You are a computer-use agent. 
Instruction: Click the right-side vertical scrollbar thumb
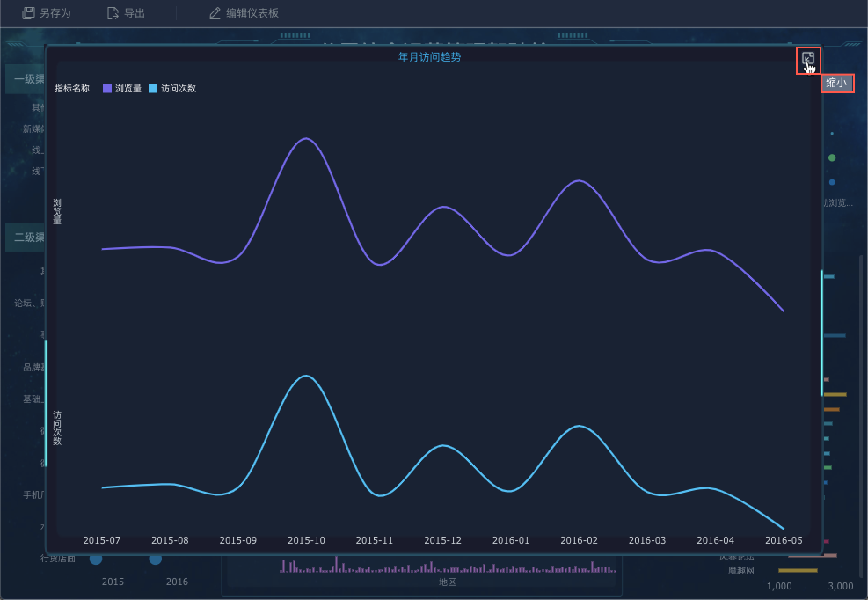point(821,333)
